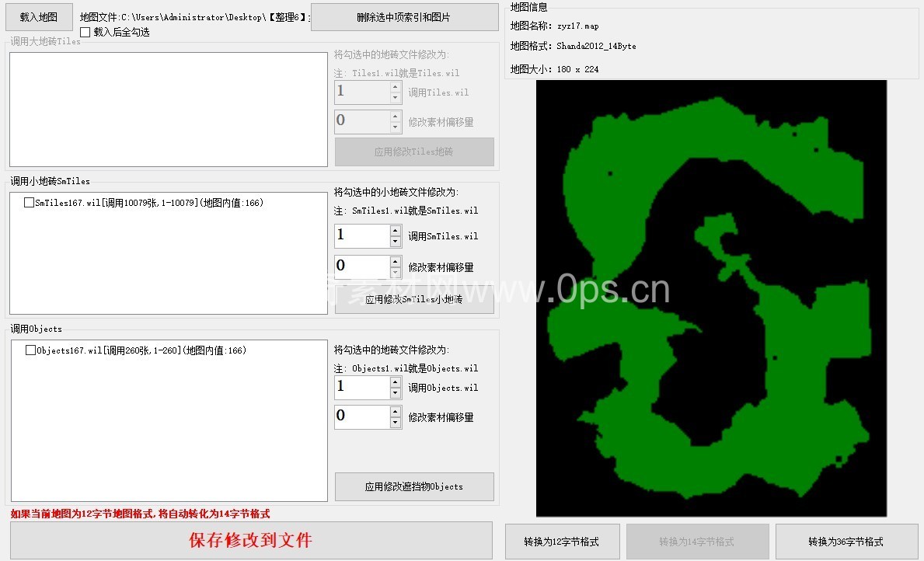Image resolution: width=924 pixels, height=561 pixels.
Task: Click the green map preview thumbnail
Action: [711, 298]
